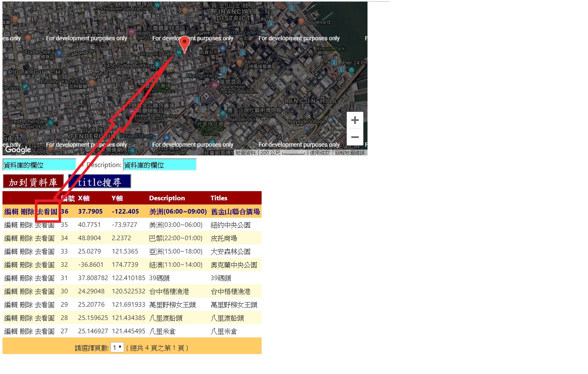Focus the Description input field

click(159, 165)
